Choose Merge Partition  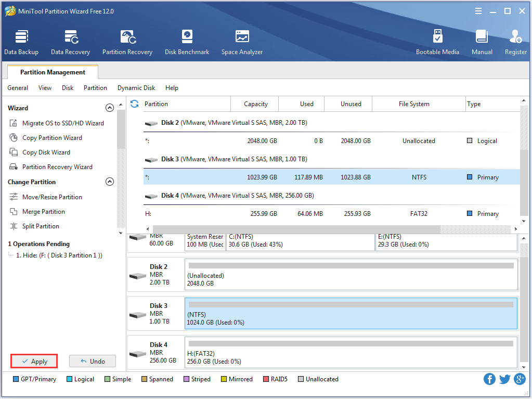coord(44,212)
